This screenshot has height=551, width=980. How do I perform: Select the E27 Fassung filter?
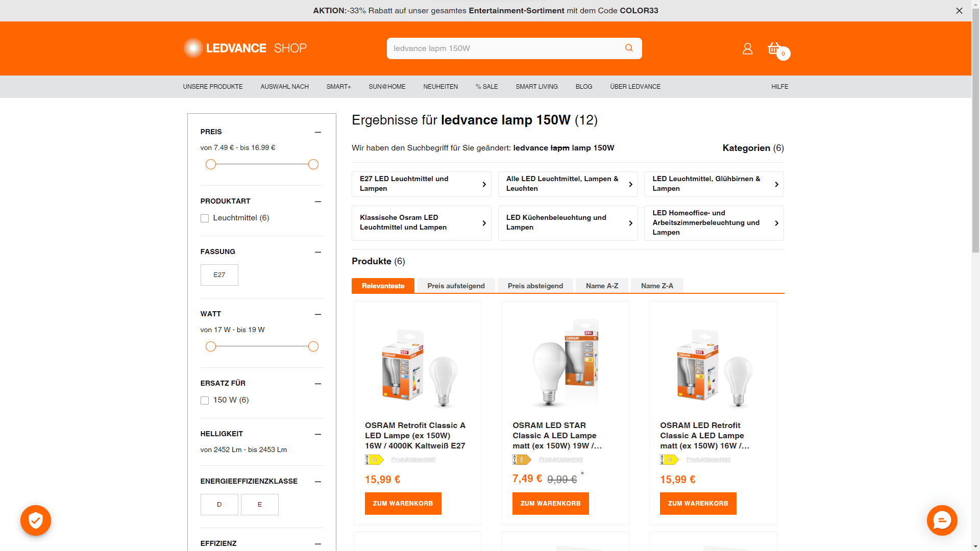pyautogui.click(x=219, y=275)
